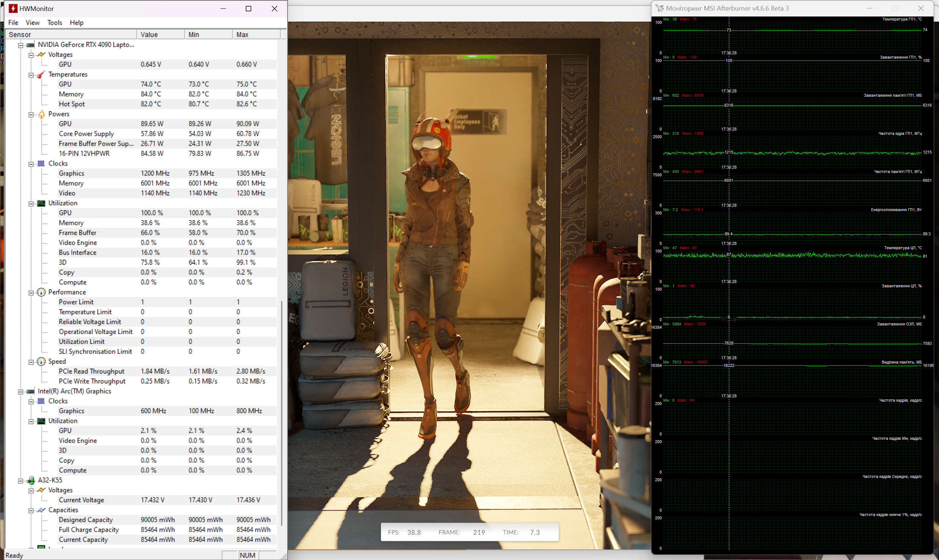The width and height of the screenshot is (939, 560).
Task: Click the Capacities icon under A32-K55
Action: [41, 510]
